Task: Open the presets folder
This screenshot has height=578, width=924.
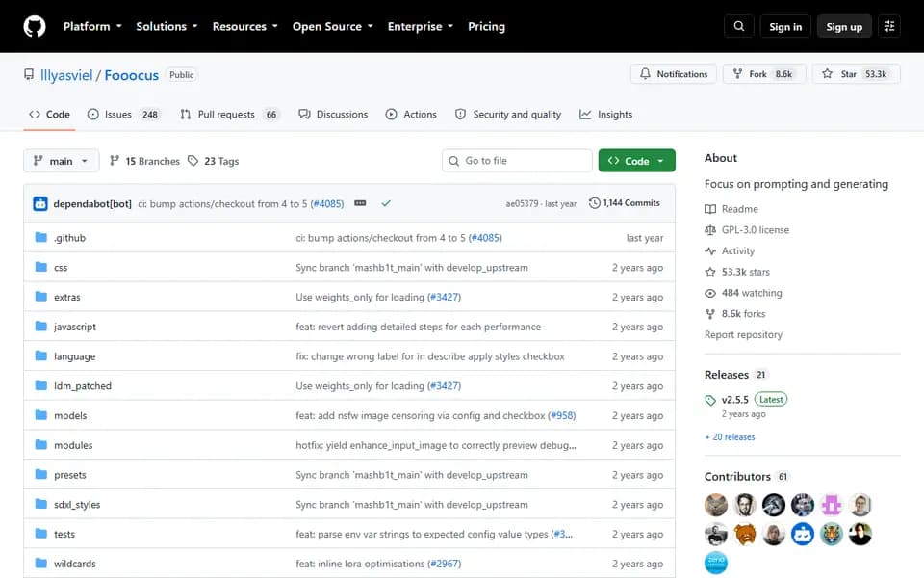Action: [x=70, y=475]
